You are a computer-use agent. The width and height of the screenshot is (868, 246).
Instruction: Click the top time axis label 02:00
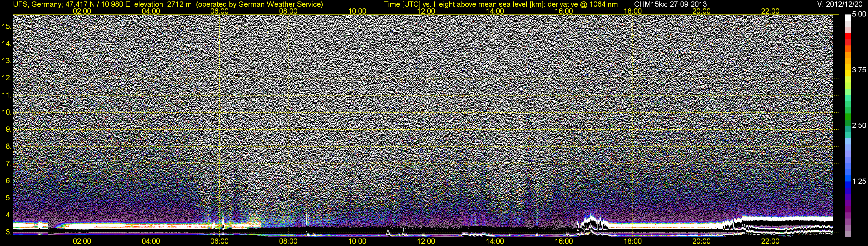82,11
